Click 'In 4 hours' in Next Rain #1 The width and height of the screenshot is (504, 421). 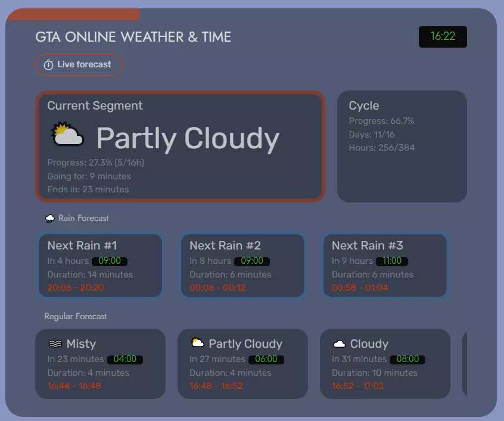click(68, 261)
